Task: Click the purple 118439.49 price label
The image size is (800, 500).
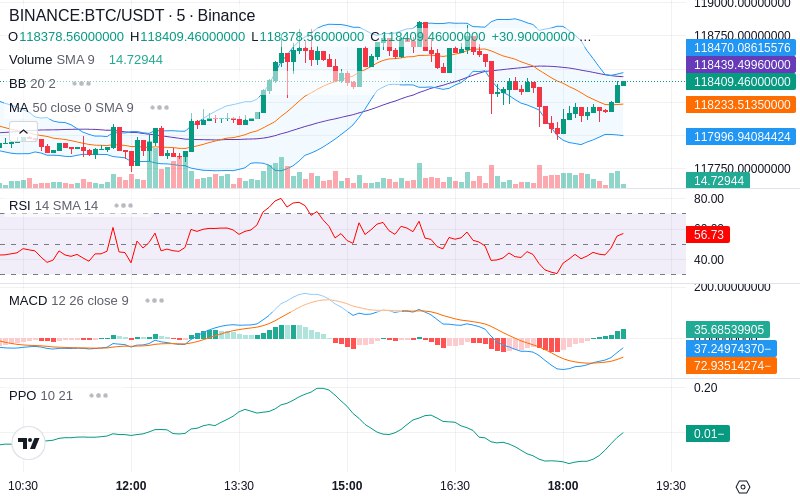Action: coord(741,64)
